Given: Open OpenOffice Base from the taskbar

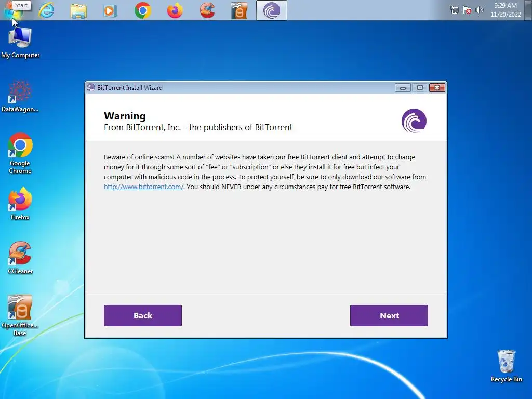Looking at the screenshot, I should pos(239,10).
